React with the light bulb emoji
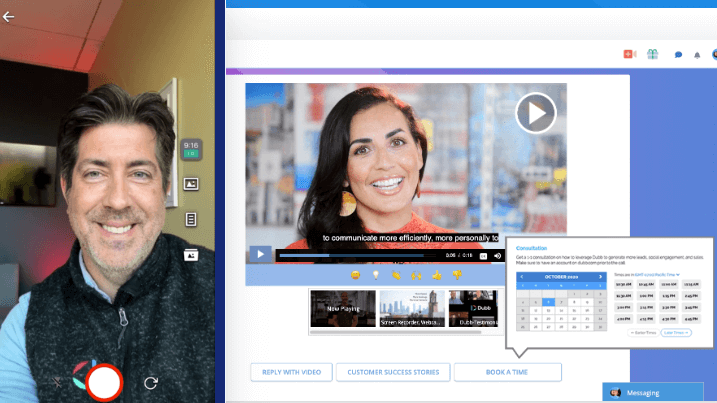717x403 pixels. 375,275
